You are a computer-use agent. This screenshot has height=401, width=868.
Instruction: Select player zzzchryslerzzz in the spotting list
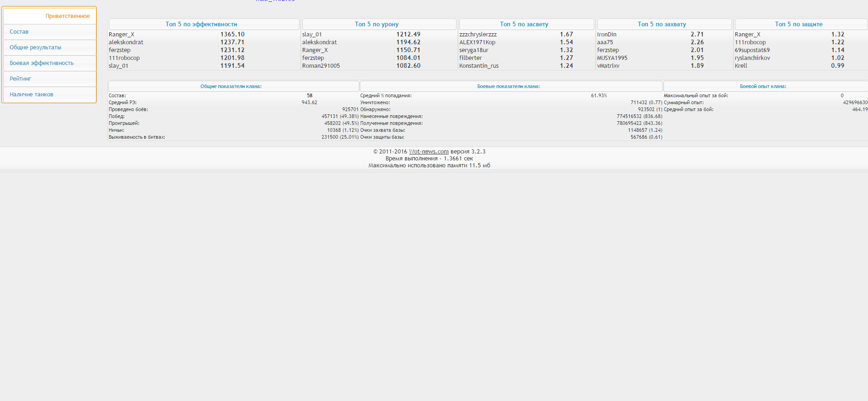478,35
